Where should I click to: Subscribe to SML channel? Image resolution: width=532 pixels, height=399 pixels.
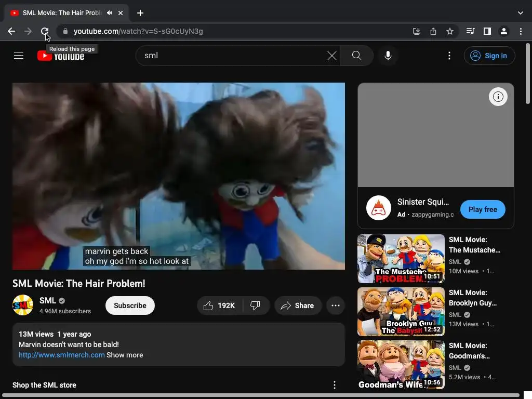130,305
